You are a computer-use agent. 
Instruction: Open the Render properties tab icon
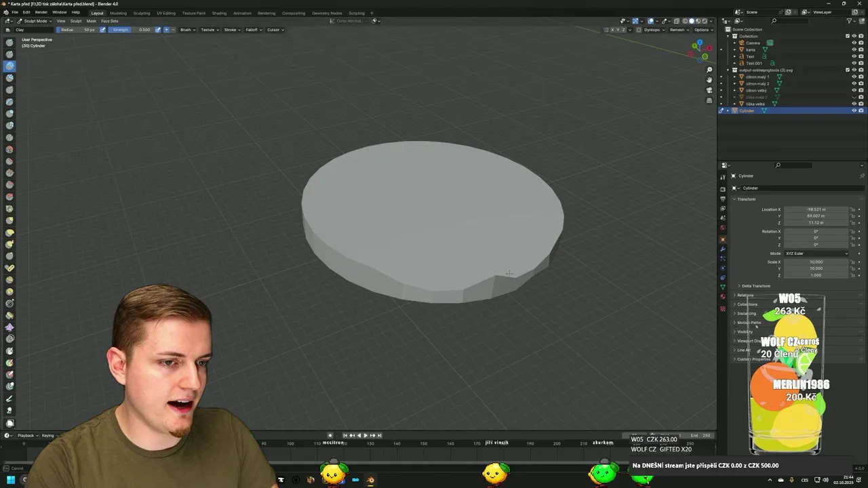(723, 189)
